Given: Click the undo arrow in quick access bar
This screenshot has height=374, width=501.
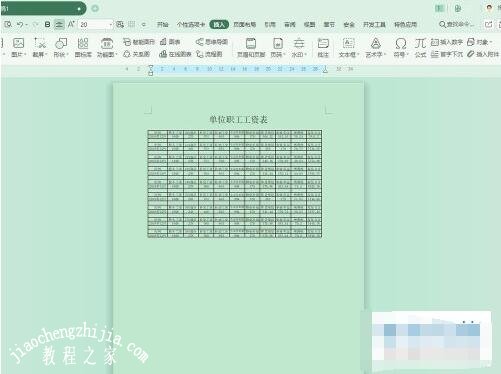Looking at the screenshot, I should 20,24.
